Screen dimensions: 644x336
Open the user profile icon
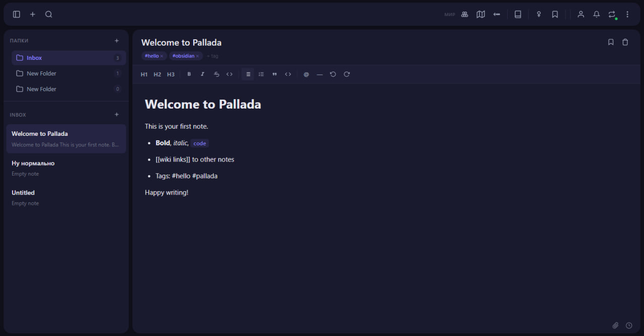tap(581, 15)
